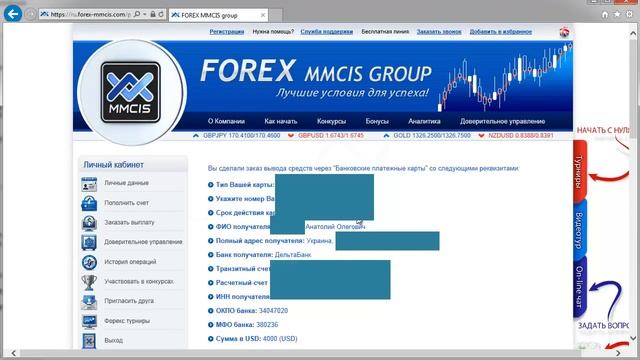Open Личные данные in the sidebar
The height and width of the screenshot is (360, 640).
click(127, 183)
